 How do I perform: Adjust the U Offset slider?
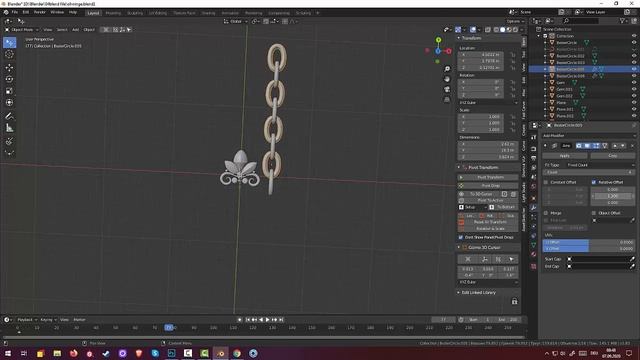589,242
